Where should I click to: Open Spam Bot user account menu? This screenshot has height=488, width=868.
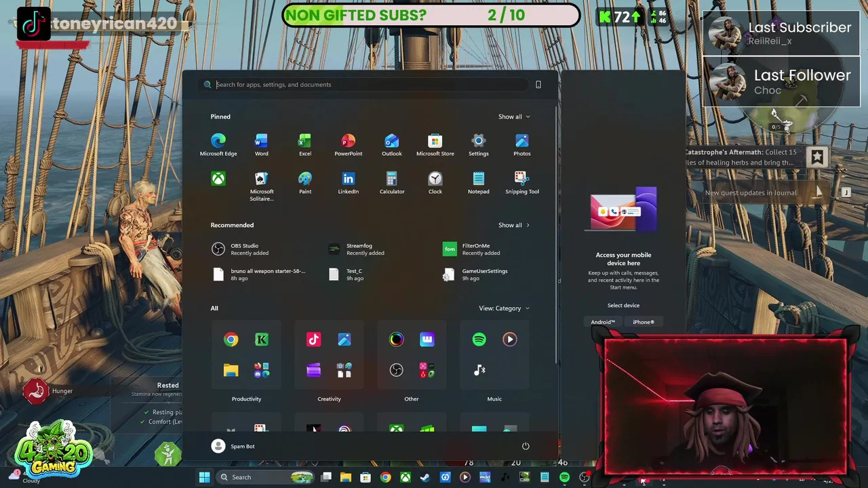(x=233, y=446)
